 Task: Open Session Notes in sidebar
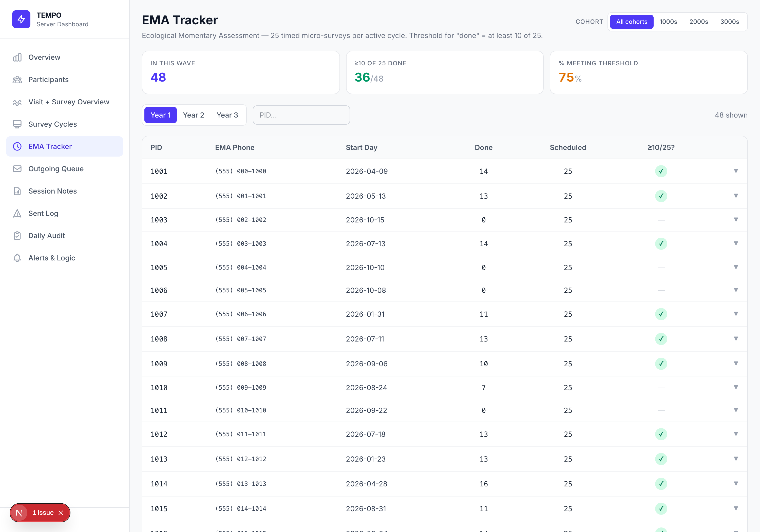click(x=65, y=191)
